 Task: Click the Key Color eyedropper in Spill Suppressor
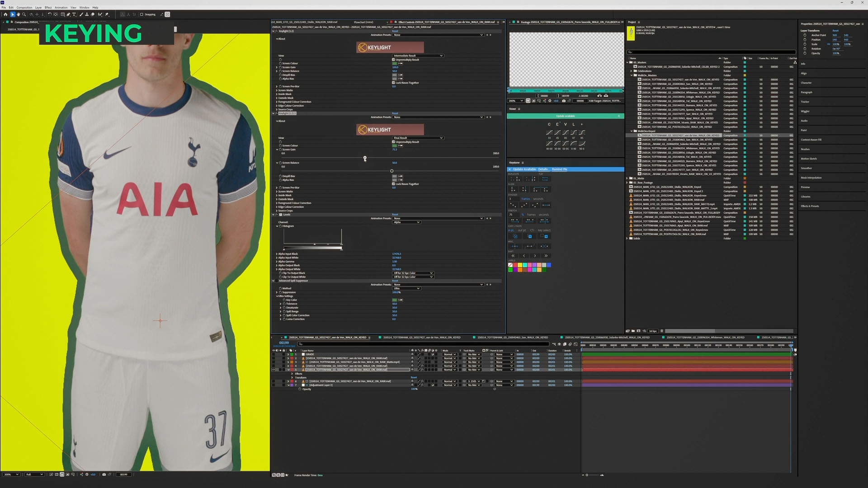pos(401,300)
